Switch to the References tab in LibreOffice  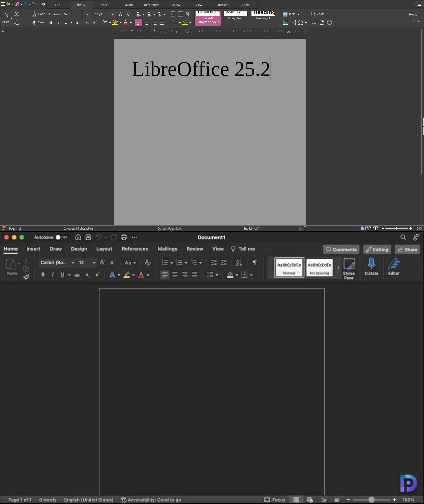click(151, 5)
